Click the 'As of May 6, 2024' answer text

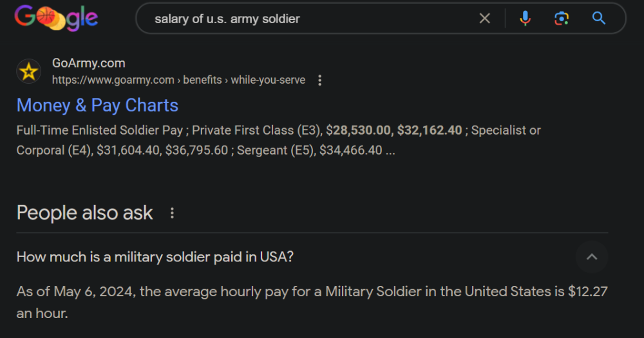click(77, 292)
